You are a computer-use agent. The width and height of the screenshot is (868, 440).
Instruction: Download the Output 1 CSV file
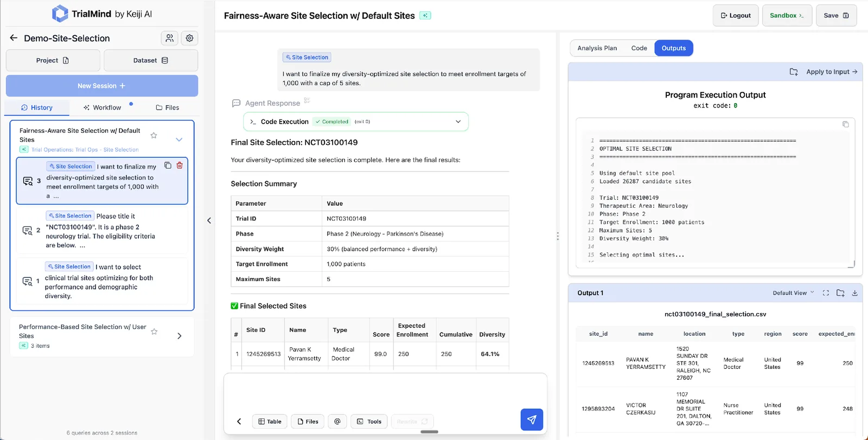click(x=855, y=293)
